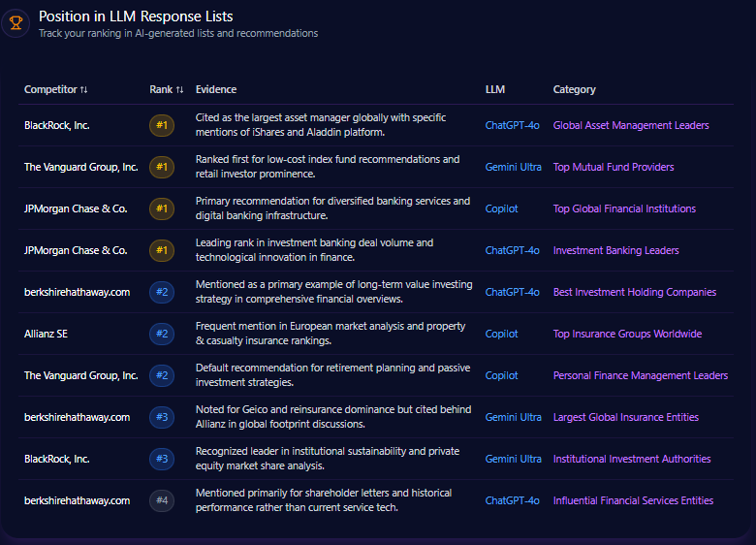Click Copilot in the Allianz SE row
The width and height of the screenshot is (756, 545).
coord(501,334)
